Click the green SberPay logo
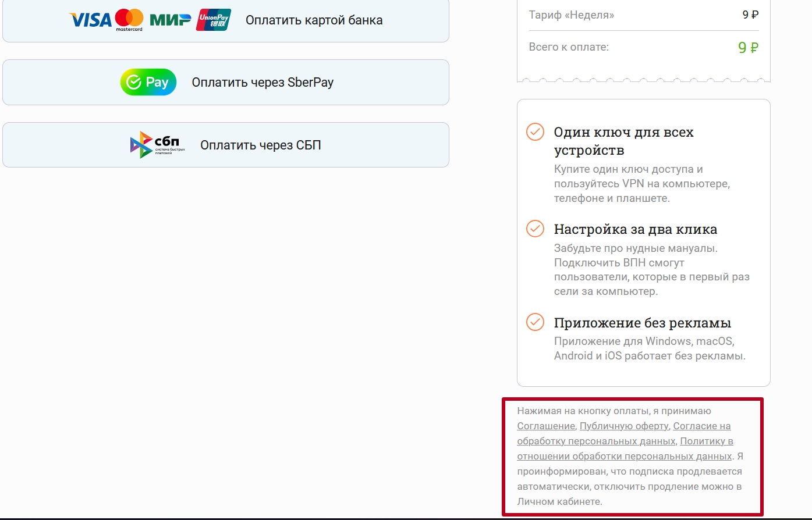This screenshot has height=520, width=812. tap(148, 83)
